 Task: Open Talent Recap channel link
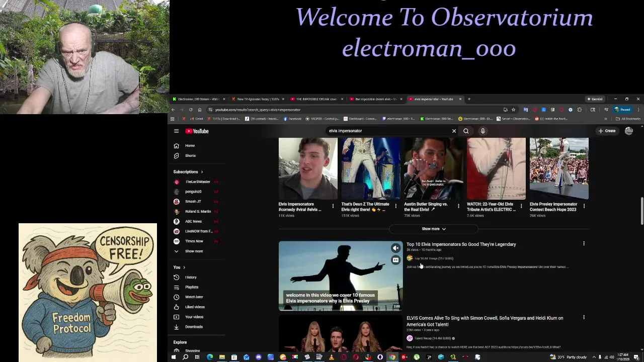click(x=432, y=338)
